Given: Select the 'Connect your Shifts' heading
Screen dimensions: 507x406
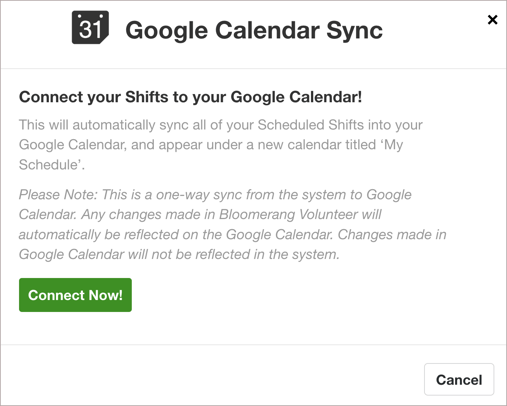Looking at the screenshot, I should pos(190,97).
